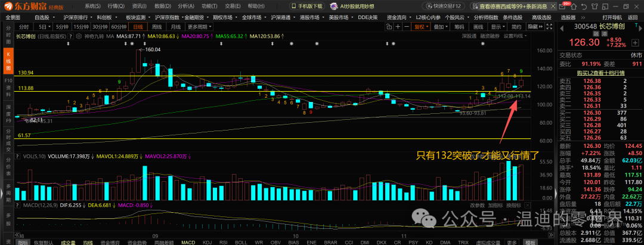
Task: Zoom in chart with plus icon
Action: (x=398, y=27)
